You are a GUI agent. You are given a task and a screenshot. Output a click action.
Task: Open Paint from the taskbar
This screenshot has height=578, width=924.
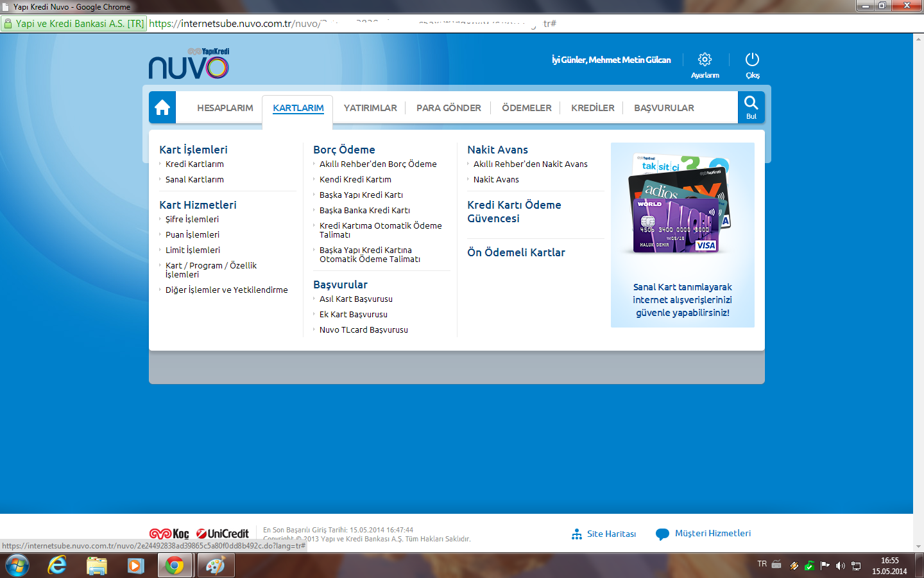pyautogui.click(x=215, y=566)
